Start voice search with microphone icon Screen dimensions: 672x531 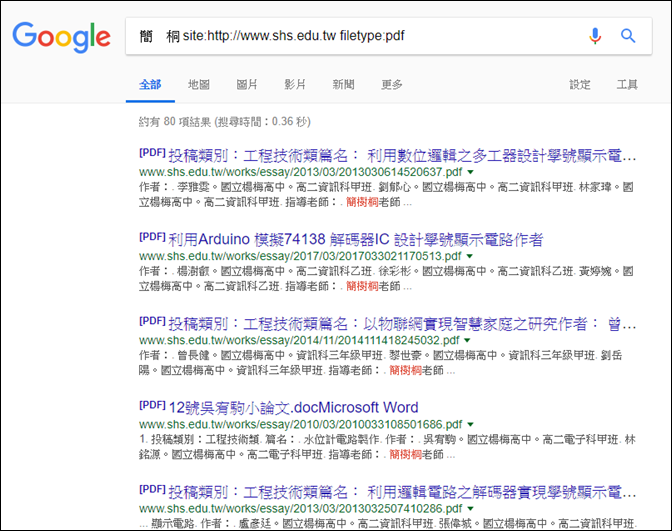595,36
